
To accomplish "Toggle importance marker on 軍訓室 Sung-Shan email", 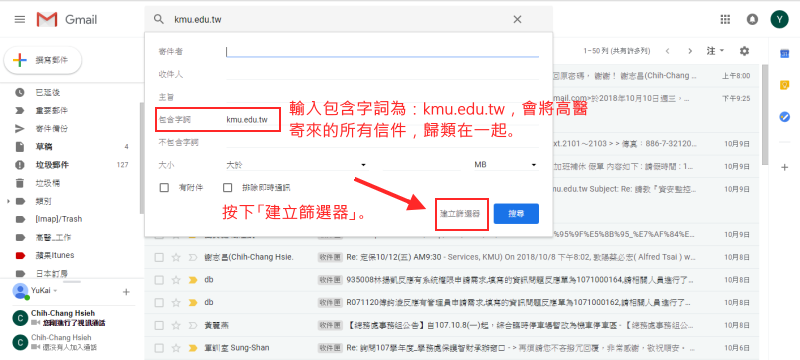I will click(193, 348).
